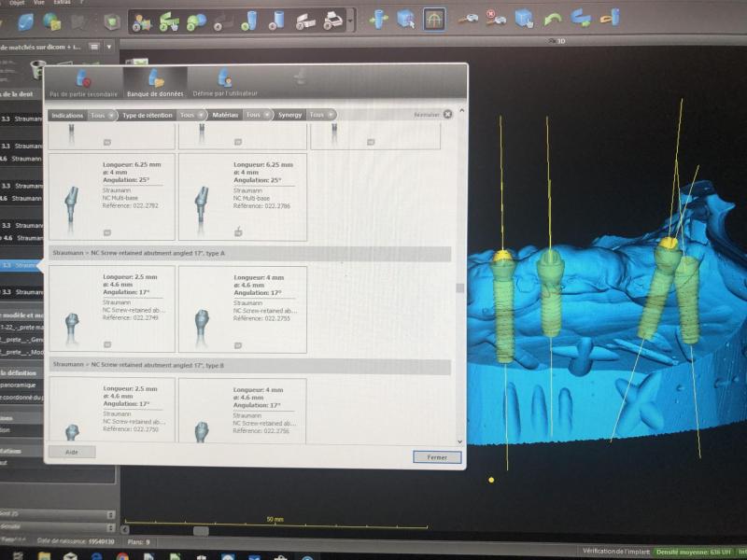The width and height of the screenshot is (747, 560).
Task: Select type B abutment reference 022.2750
Action: [x=112, y=410]
